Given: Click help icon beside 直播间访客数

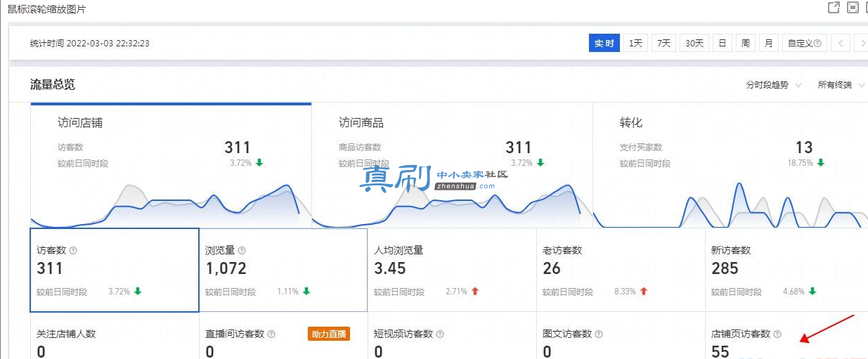Looking at the screenshot, I should 271,334.
